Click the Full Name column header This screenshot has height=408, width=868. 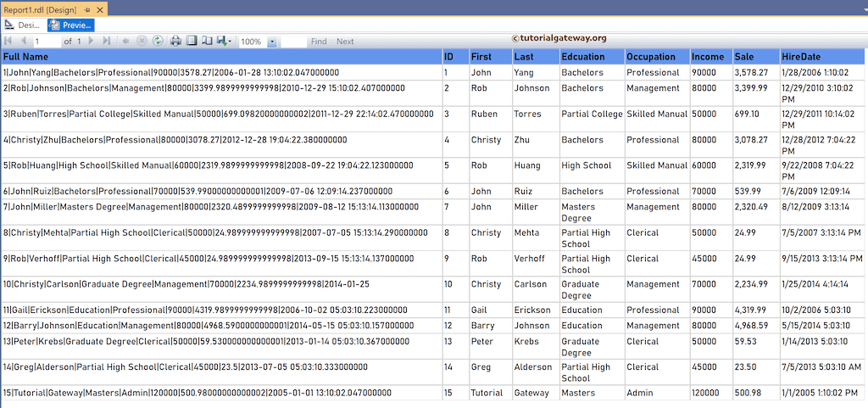click(x=221, y=57)
